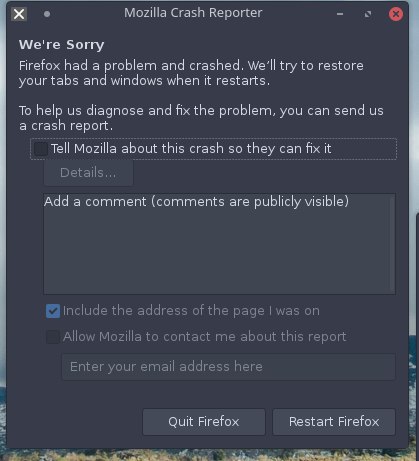Check Allow Mozilla to contact me

(53, 337)
